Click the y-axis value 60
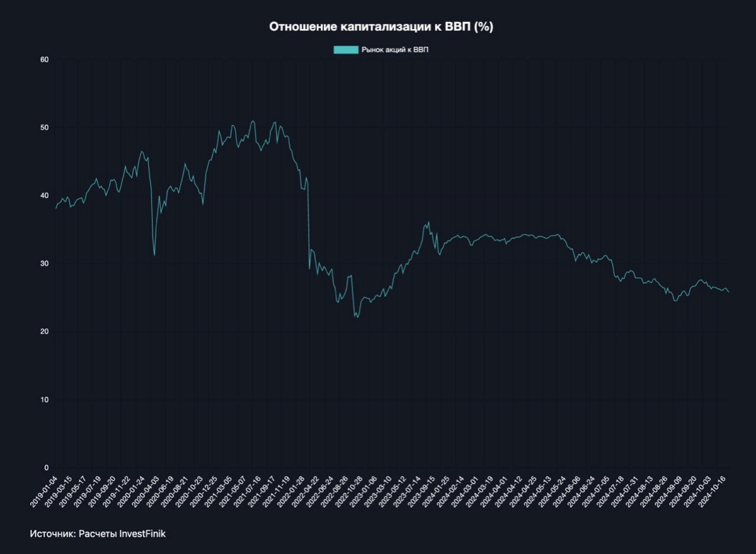The width and height of the screenshot is (756, 554). click(44, 59)
